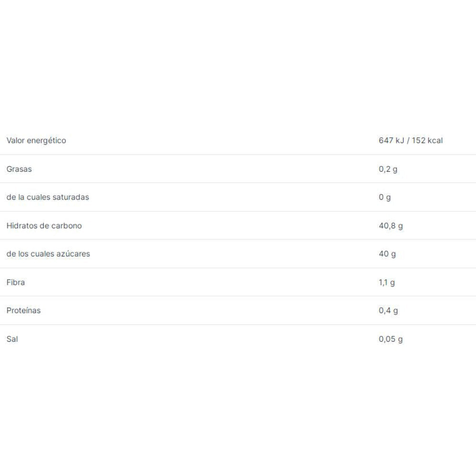476x476 pixels.
Task: Select the 40 g sugars value
Action: [x=387, y=254]
